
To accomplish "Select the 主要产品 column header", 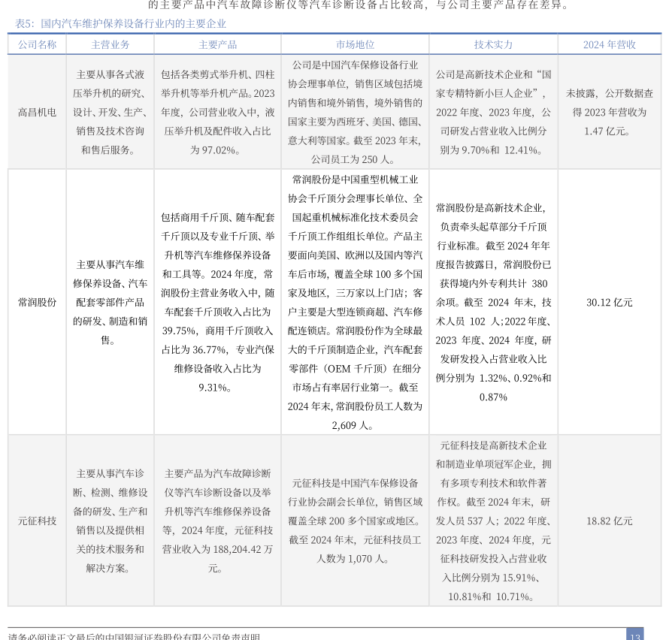I will coord(217,44).
